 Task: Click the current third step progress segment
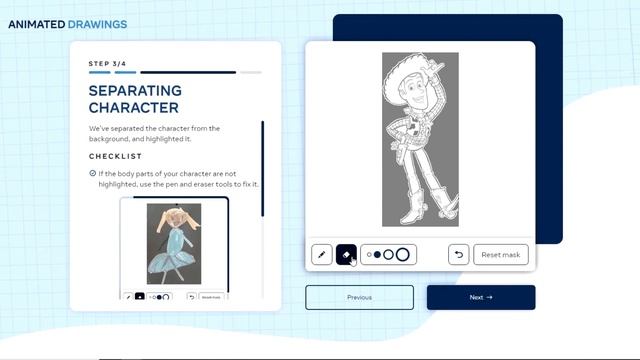point(188,72)
